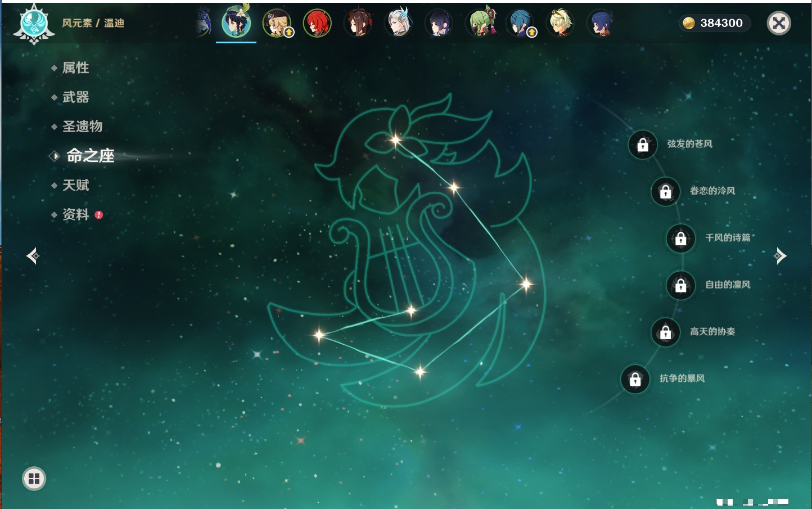Image resolution: width=812 pixels, height=509 pixels.
Task: Select the partially hidden avatar before Venti
Action: 204,23
